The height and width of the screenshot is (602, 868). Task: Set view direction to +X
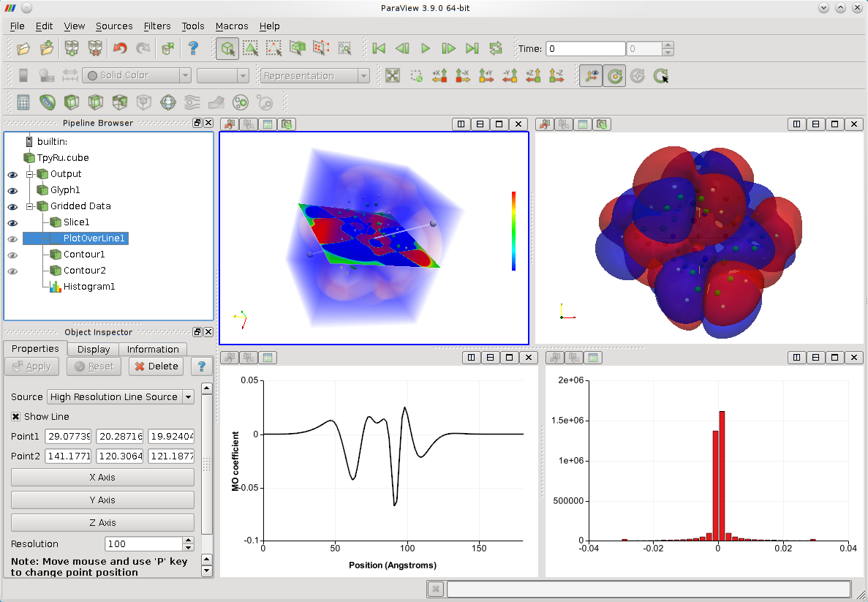[439, 75]
